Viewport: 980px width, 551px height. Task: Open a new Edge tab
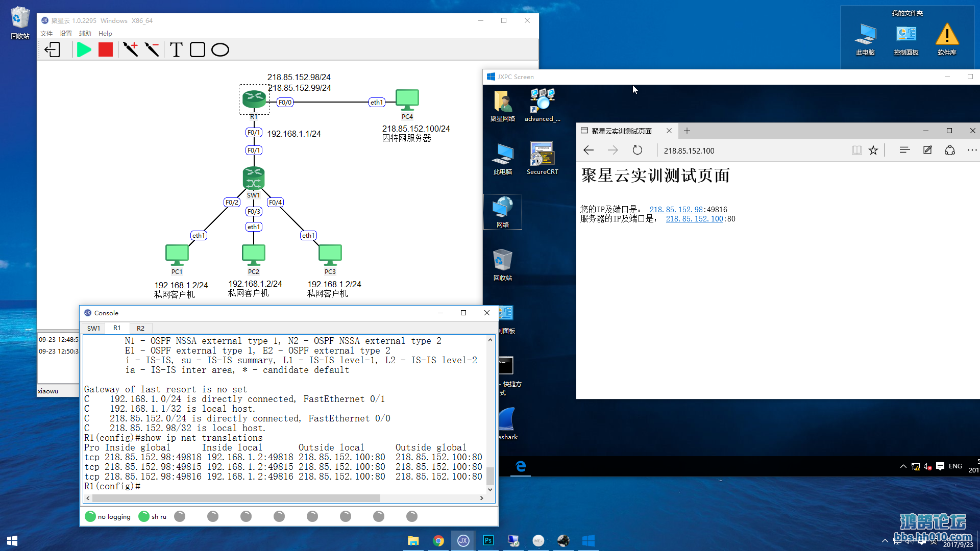coord(687,131)
